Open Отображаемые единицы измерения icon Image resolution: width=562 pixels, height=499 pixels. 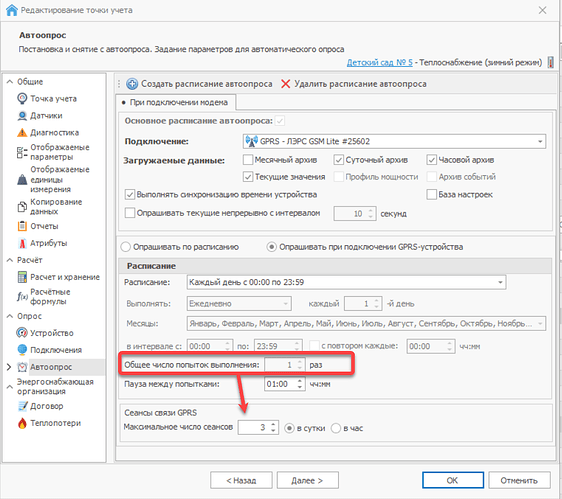22,179
